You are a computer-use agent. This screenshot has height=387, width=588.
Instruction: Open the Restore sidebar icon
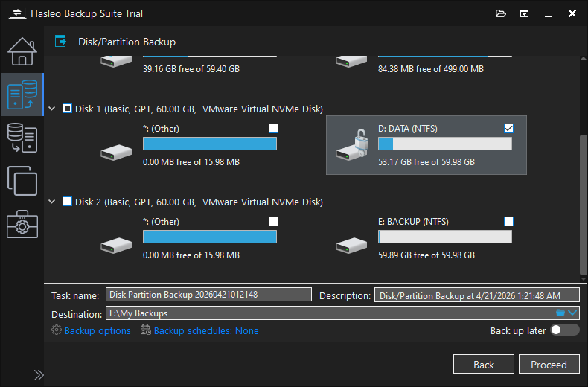click(x=22, y=138)
